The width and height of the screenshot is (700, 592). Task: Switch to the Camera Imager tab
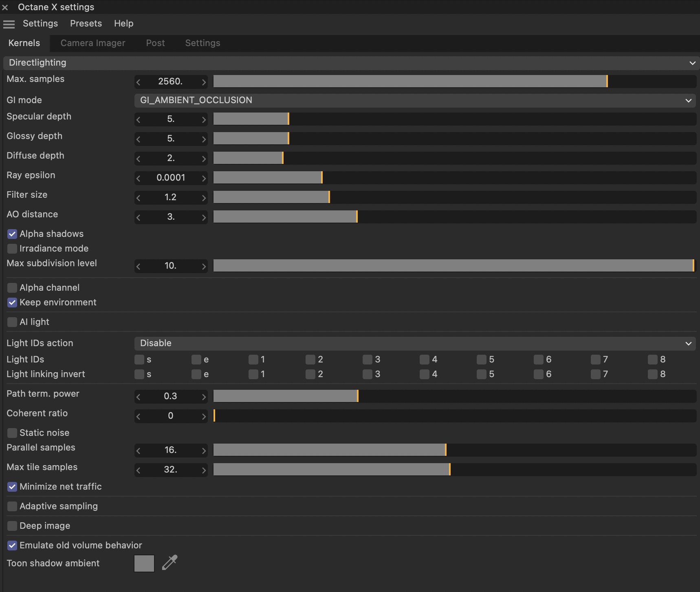click(93, 43)
